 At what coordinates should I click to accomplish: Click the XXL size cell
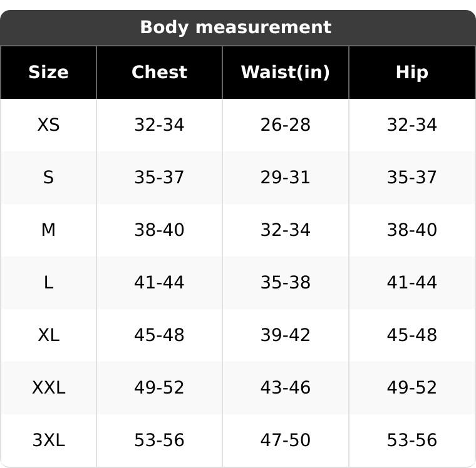point(48,388)
